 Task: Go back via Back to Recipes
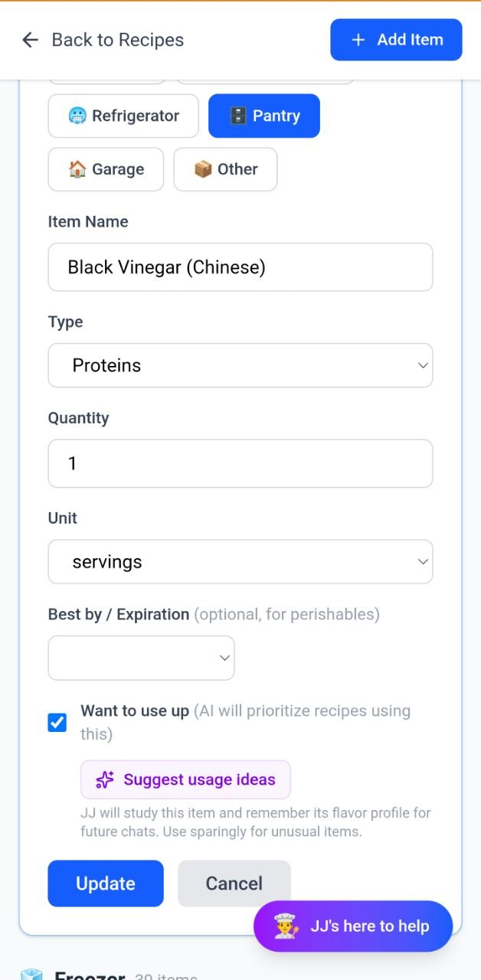tap(117, 40)
